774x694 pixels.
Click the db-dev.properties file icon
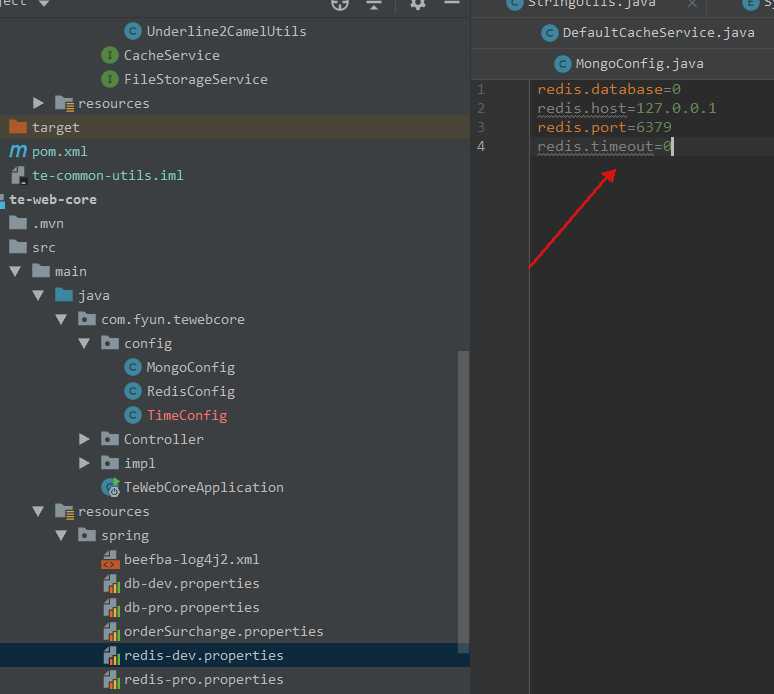click(112, 584)
